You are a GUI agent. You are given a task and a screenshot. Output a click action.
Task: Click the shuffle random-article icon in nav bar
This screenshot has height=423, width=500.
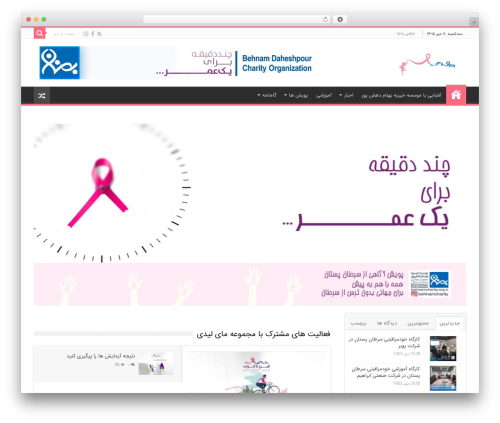point(42,96)
